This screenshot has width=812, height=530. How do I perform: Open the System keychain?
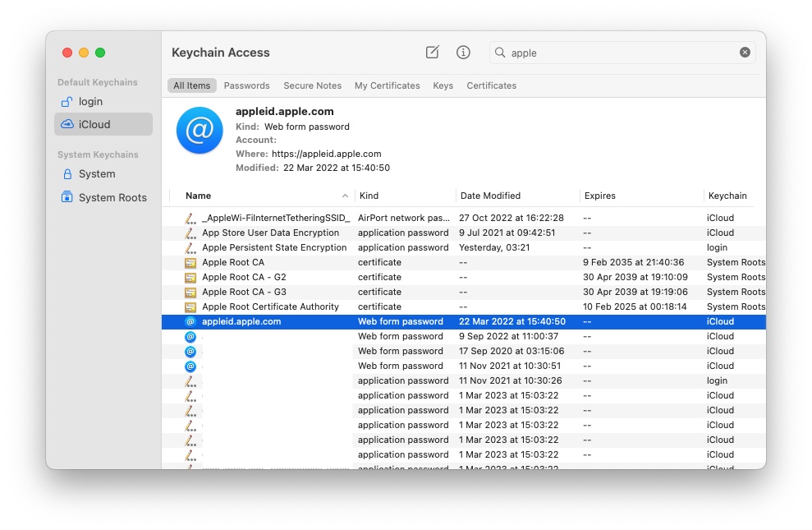tap(96, 174)
